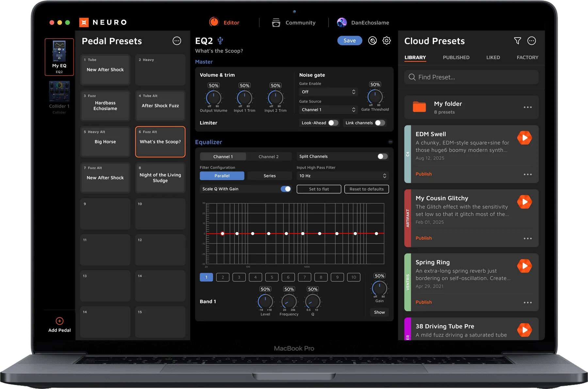Open the Input High Pass Filter dropdown
Image resolution: width=588 pixels, height=389 pixels.
(x=343, y=176)
